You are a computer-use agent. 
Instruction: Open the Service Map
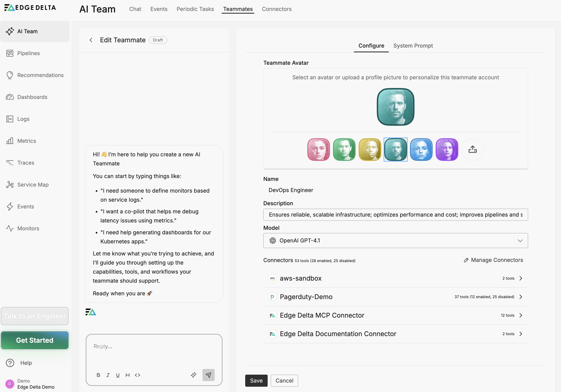[33, 184]
